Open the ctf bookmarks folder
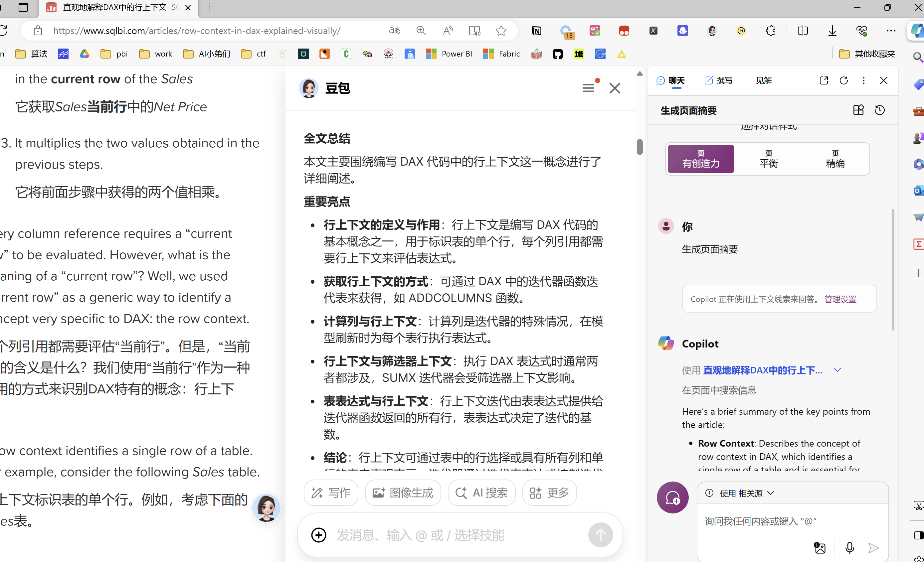Image resolution: width=924 pixels, height=562 pixels. (253, 54)
